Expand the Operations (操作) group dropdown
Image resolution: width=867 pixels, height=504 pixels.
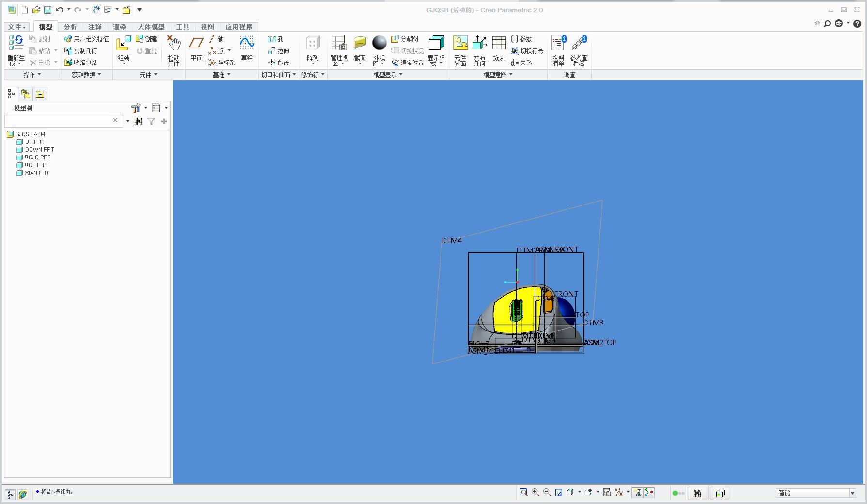32,75
